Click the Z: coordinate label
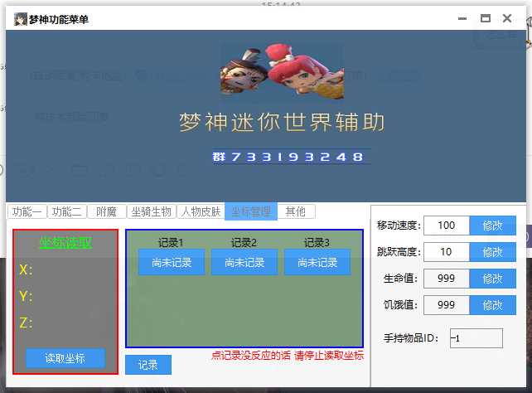 [x=26, y=323]
